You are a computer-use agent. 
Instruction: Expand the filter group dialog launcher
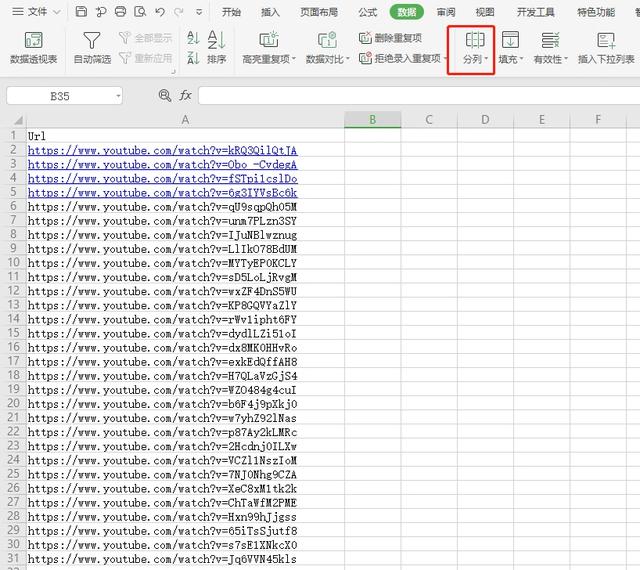click(173, 71)
